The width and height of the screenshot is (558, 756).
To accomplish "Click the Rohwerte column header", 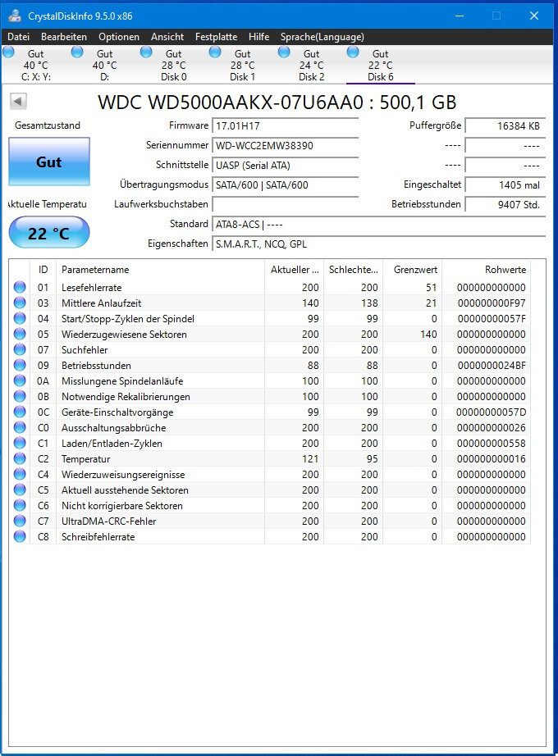I will [486, 270].
